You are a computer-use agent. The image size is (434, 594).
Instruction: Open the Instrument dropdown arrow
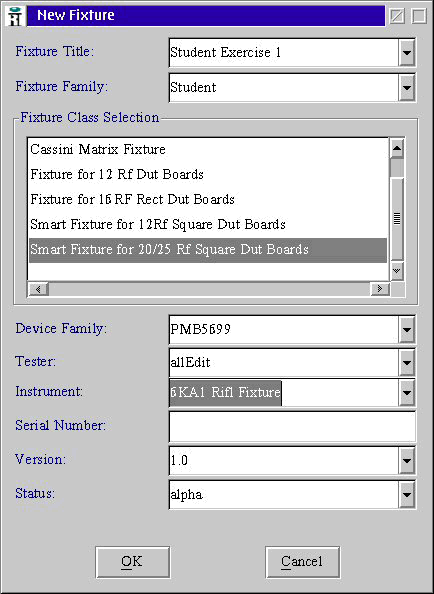pyautogui.click(x=406, y=392)
